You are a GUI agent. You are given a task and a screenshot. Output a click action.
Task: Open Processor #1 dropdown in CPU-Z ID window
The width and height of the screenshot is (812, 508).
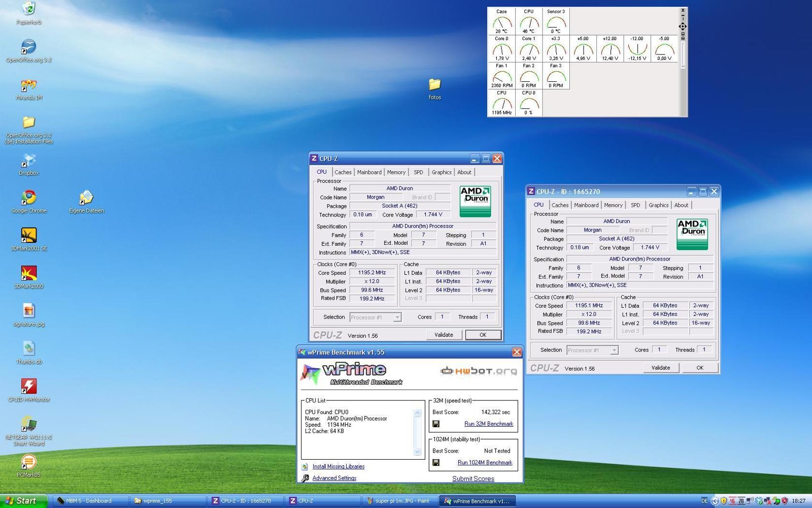615,351
